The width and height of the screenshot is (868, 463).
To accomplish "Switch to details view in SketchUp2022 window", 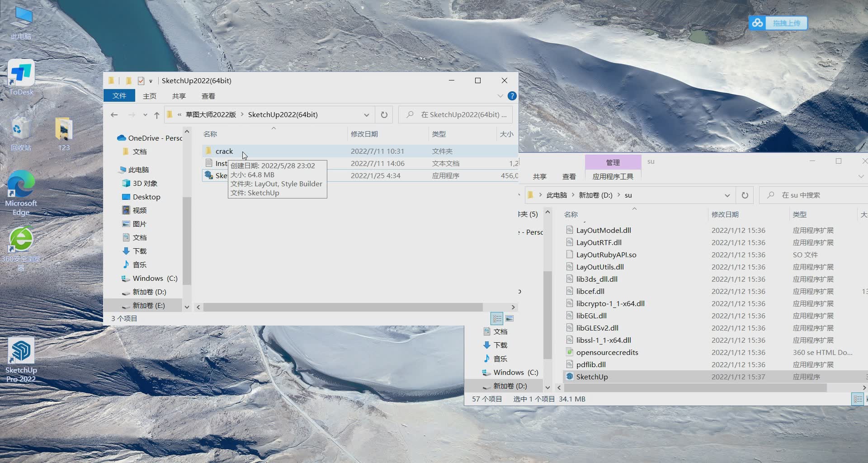I will [x=497, y=319].
